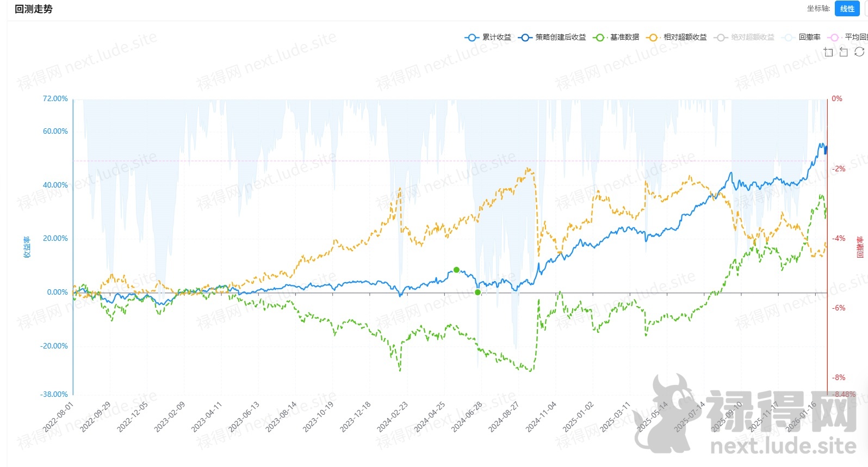Click the 相对超额收益 legend text
This screenshot has width=868, height=467.
click(685, 38)
